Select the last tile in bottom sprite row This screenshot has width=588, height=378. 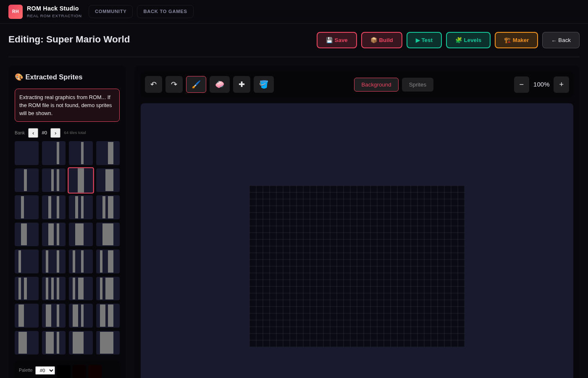coord(108,343)
